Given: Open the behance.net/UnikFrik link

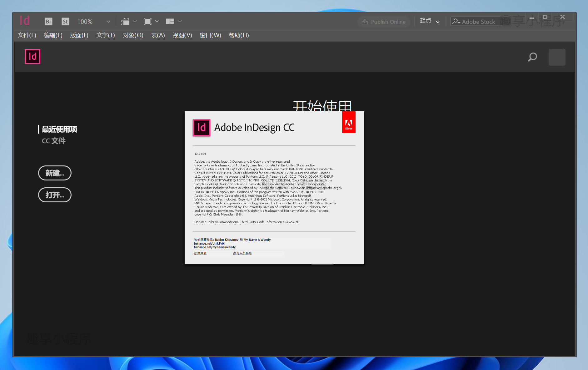Looking at the screenshot, I should 209,243.
